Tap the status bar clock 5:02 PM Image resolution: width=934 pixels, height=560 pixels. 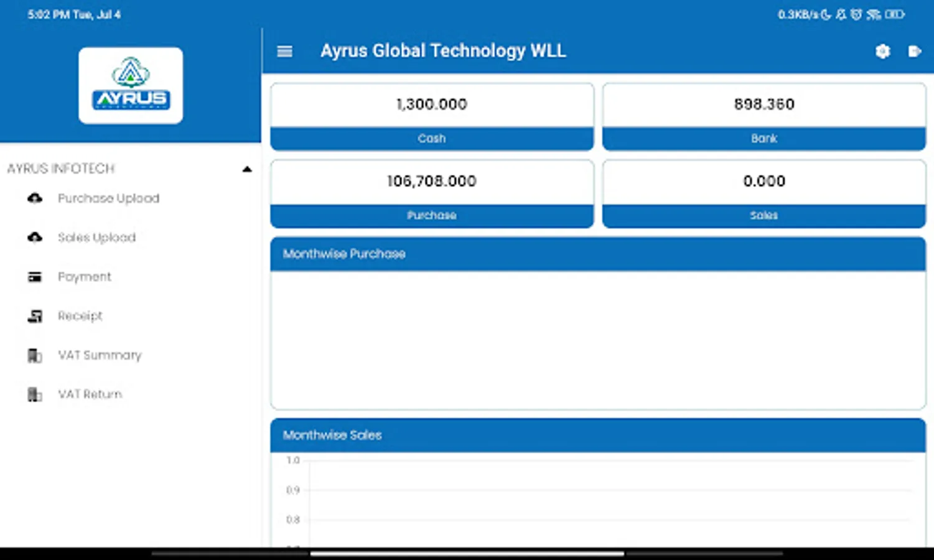click(49, 14)
